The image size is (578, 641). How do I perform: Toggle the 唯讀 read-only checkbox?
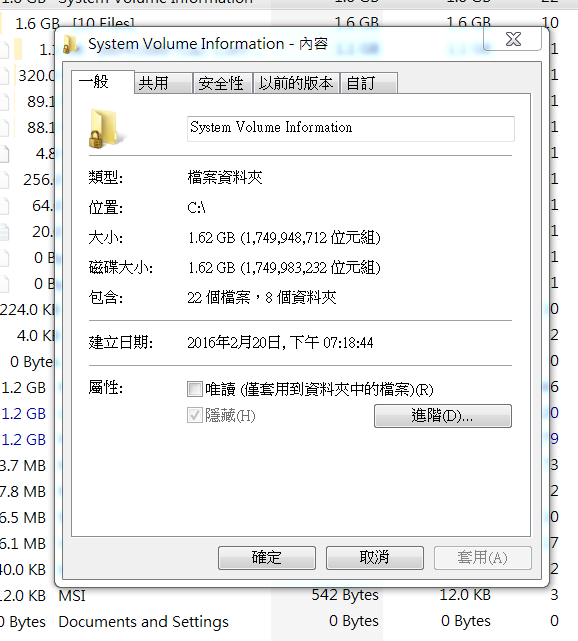coord(195,389)
